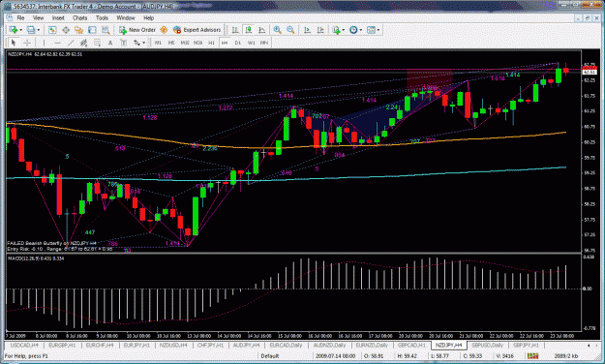Switch to the AUDJPY,H4 chart tab
605x364 pixels.
(x=246, y=345)
